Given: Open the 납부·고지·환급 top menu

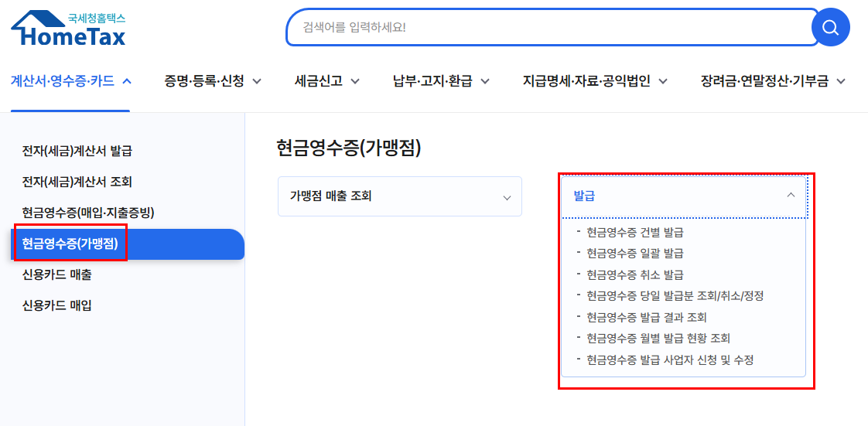Looking at the screenshot, I should [441, 81].
